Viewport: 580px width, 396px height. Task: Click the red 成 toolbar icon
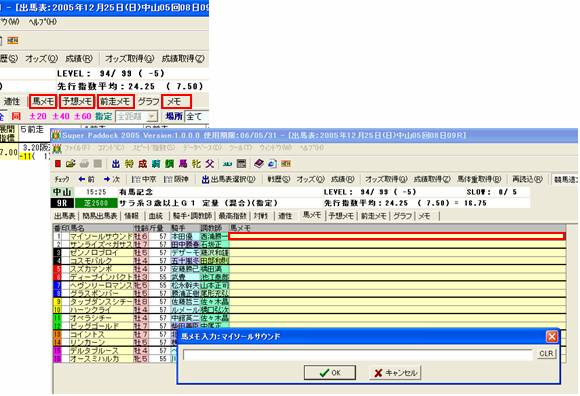tap(142, 163)
